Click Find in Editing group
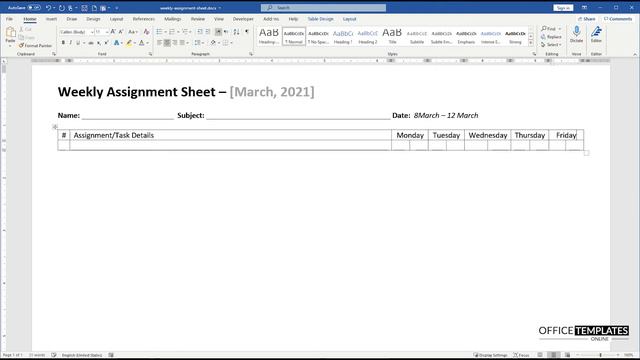Screen dimensions: 640x360 (x=551, y=29)
